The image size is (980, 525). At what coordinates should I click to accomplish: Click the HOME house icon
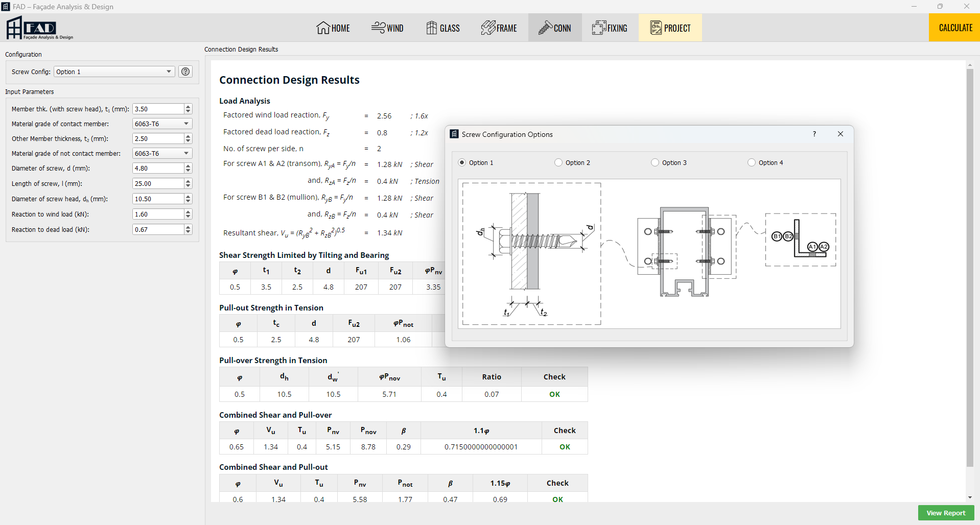click(x=323, y=28)
